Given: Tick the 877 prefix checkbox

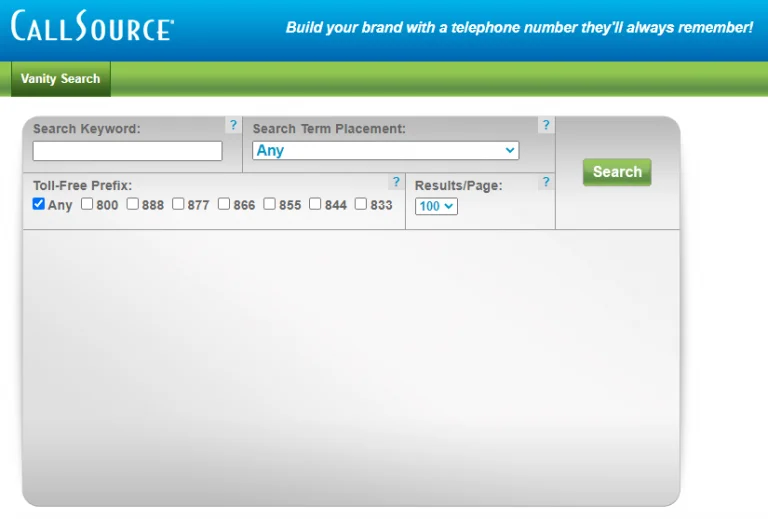Looking at the screenshot, I should pos(178,204).
